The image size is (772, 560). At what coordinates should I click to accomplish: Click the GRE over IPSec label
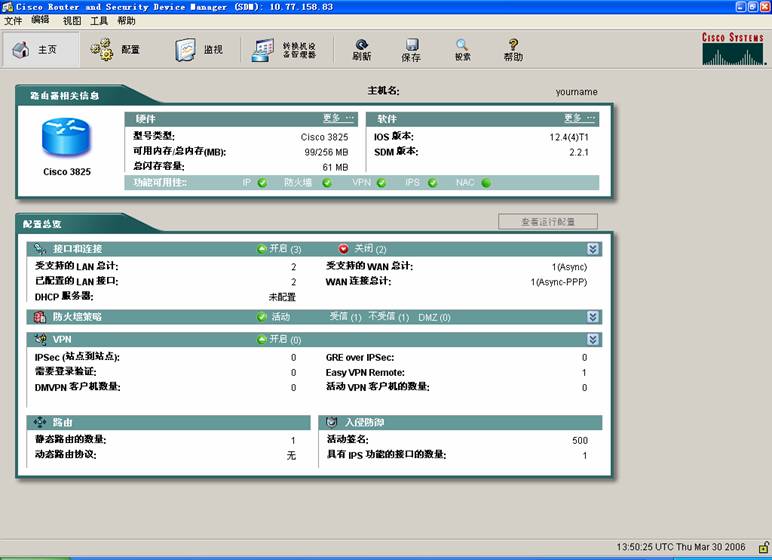click(360, 358)
